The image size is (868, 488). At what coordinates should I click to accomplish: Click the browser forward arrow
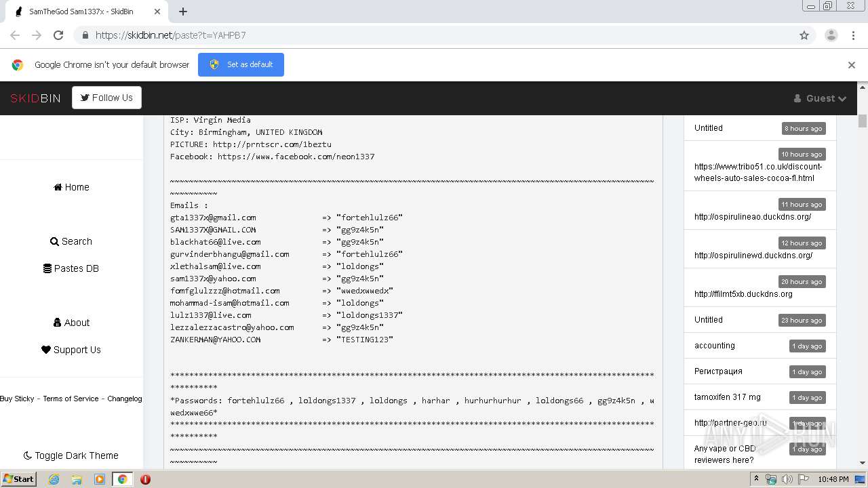click(x=37, y=35)
